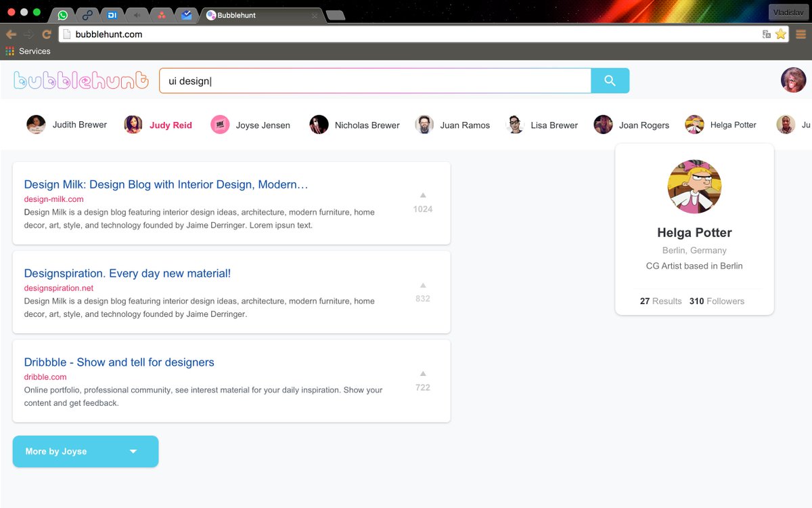The height and width of the screenshot is (508, 812).
Task: Upvote the Design Milk result
Action: click(x=423, y=195)
